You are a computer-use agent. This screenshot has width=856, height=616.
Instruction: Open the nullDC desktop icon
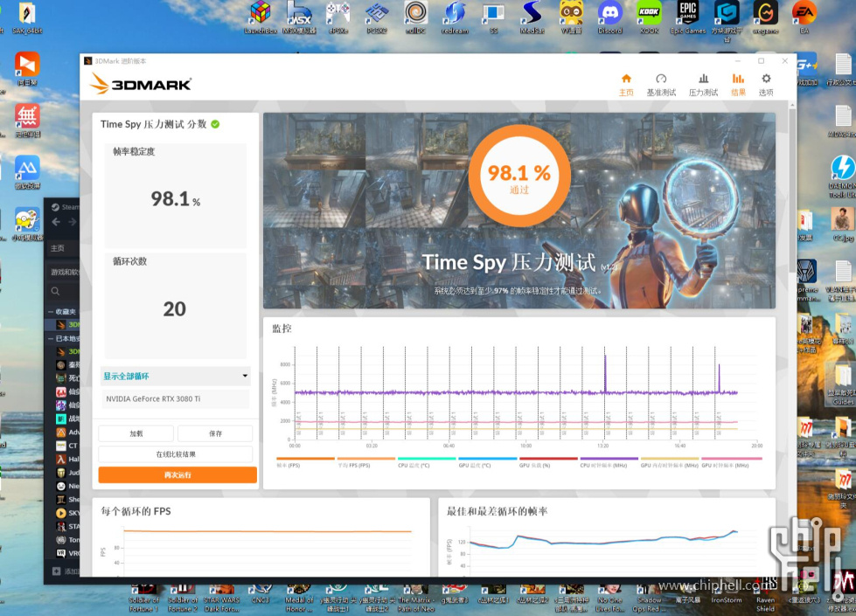416,17
